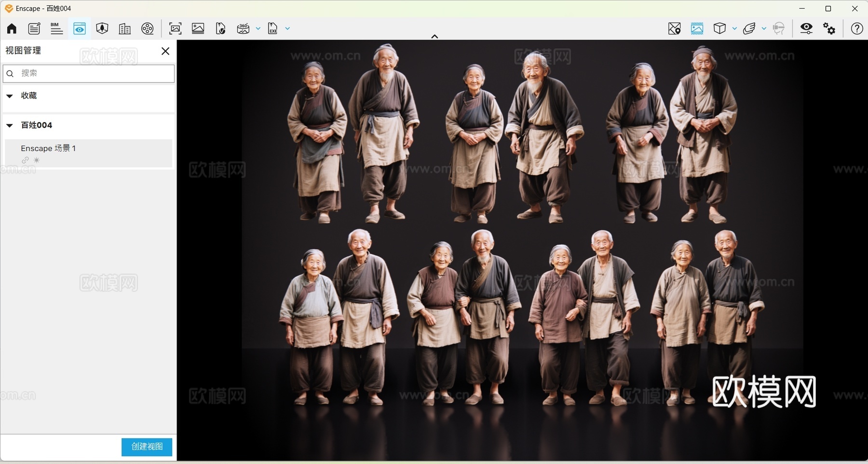Collapse the 收藏 favorites section

pyautogui.click(x=9, y=96)
